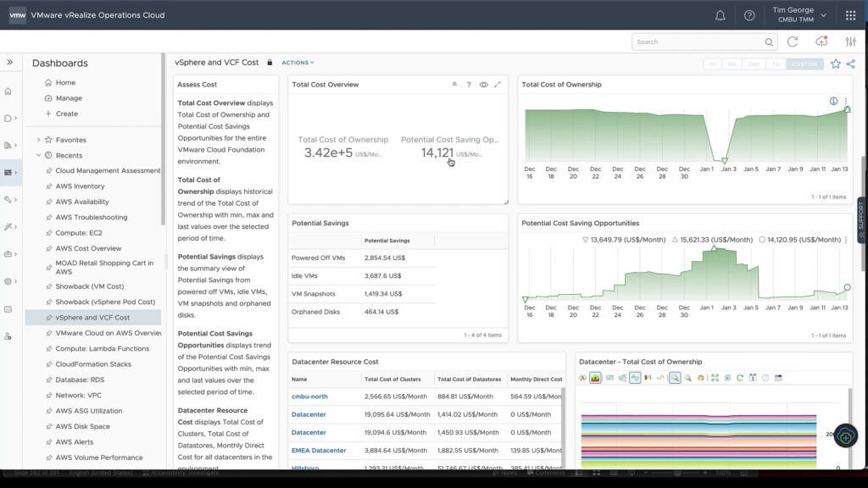Share the dashboard using share icon

point(851,64)
